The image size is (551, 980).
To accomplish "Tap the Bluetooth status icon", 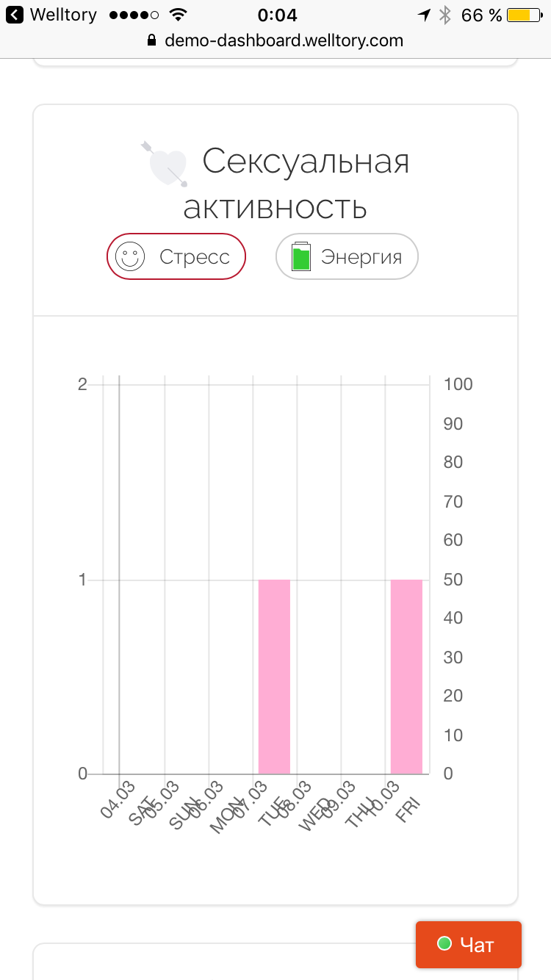I will [x=444, y=15].
